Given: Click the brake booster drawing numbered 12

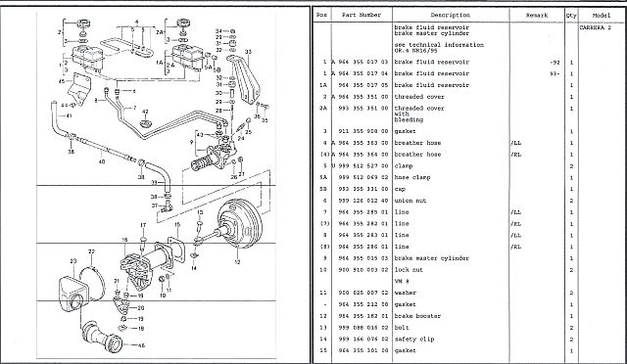Looking at the screenshot, I should pos(239,224).
